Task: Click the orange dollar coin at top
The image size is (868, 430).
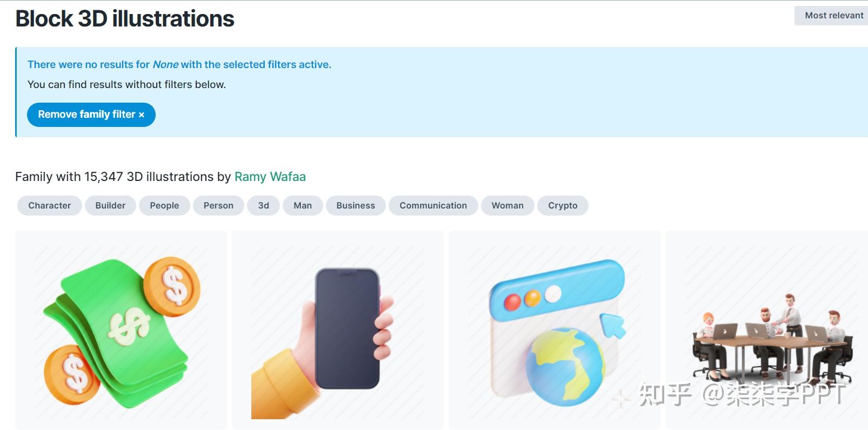Action: pos(172,286)
